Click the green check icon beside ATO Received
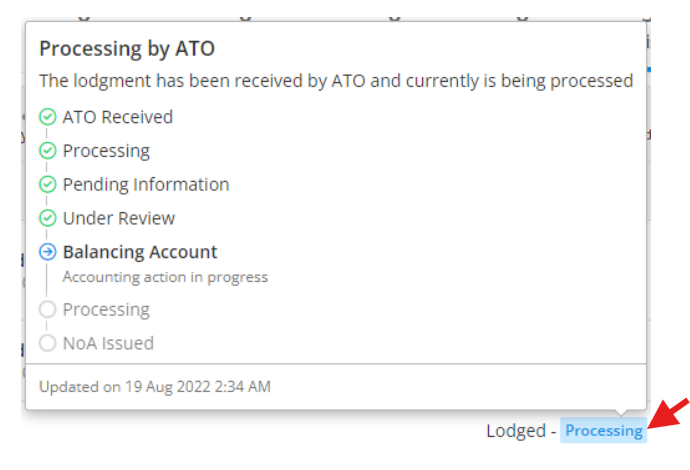Image resolution: width=690 pixels, height=470 pixels. (48, 117)
